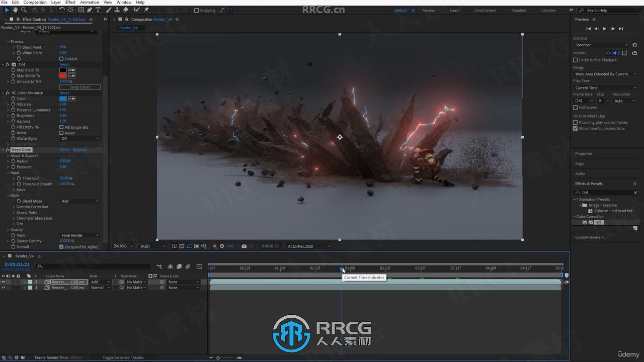Click the fast previews icon
Image resolution: width=644 pixels, height=362 pixels.
pos(174,246)
